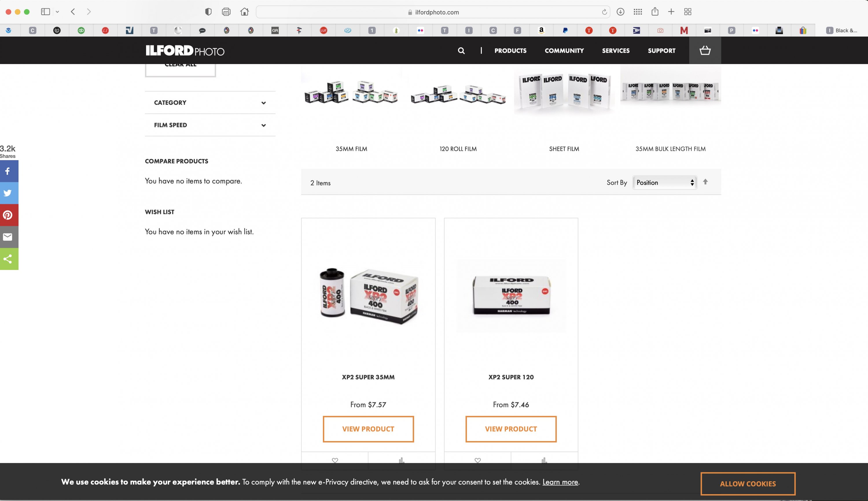Open the 35MM FILM text link
Viewport: 868px width, 501px height.
pyautogui.click(x=351, y=149)
